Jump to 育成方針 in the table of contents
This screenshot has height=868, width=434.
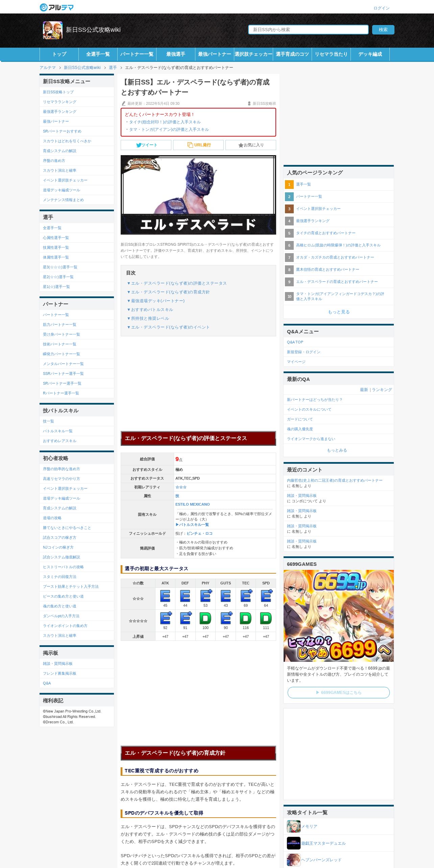(168, 292)
